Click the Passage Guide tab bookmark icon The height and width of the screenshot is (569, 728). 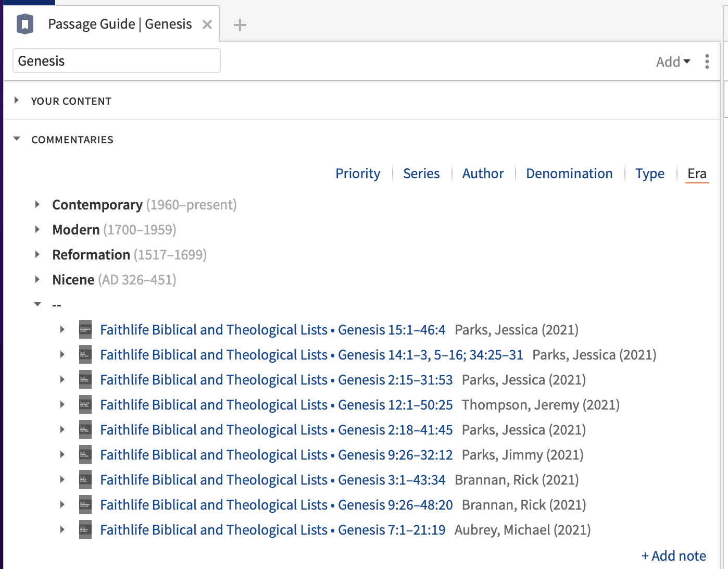(x=25, y=24)
